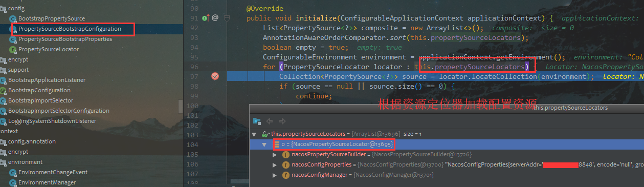Click the continue; statement in the code

tap(314, 96)
